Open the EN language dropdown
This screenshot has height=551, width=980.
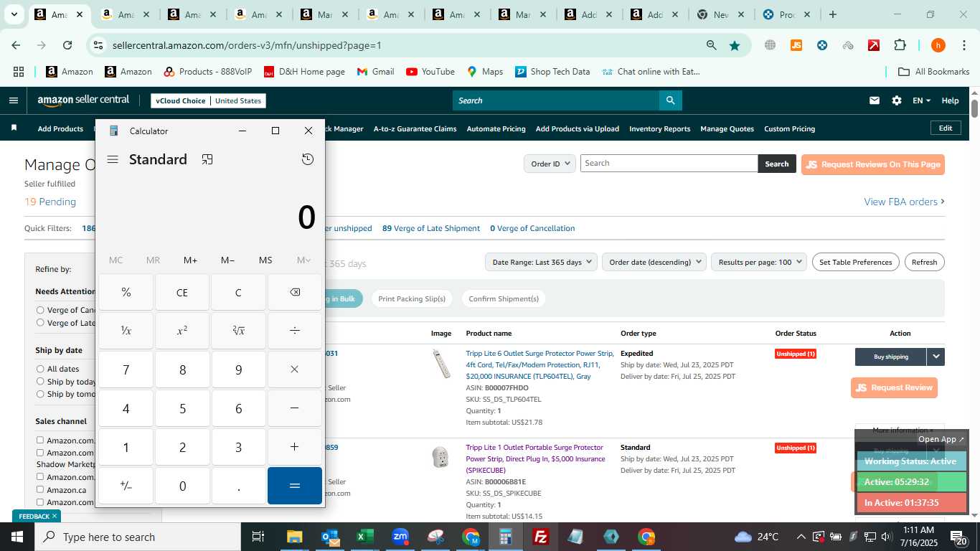pos(921,100)
